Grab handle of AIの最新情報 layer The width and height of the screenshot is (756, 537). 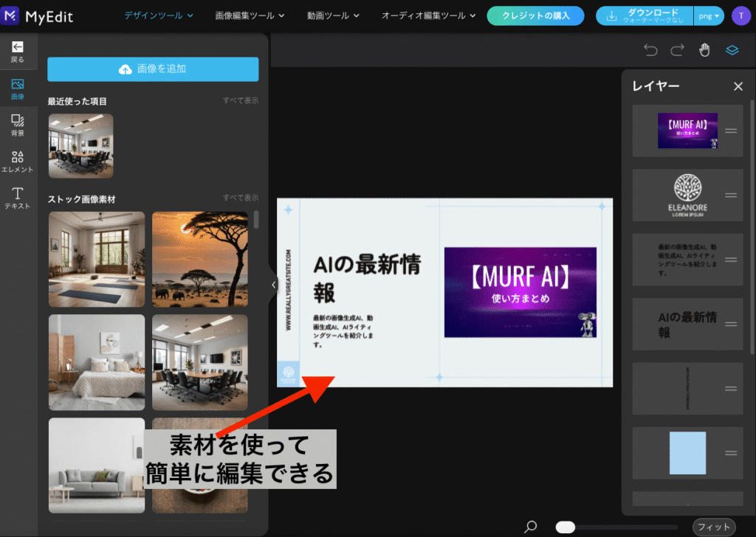(731, 324)
